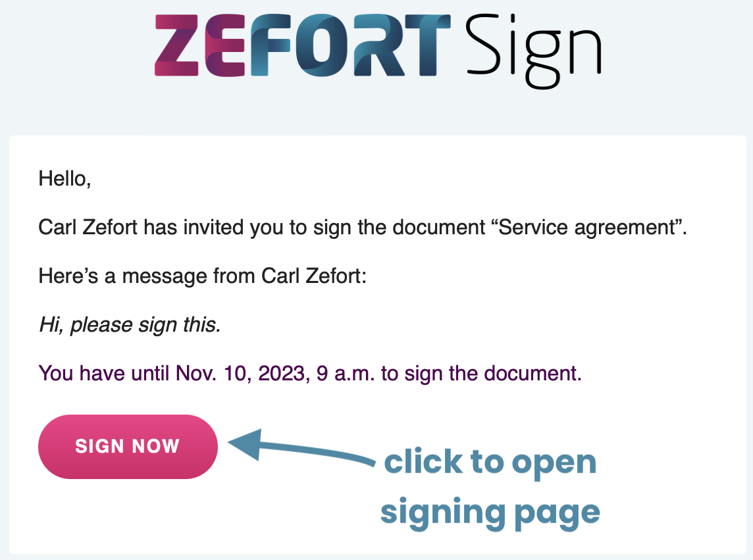Click the colorful ZEFORT wordmark logo
The width and height of the screenshot is (753, 560).
coord(303,45)
